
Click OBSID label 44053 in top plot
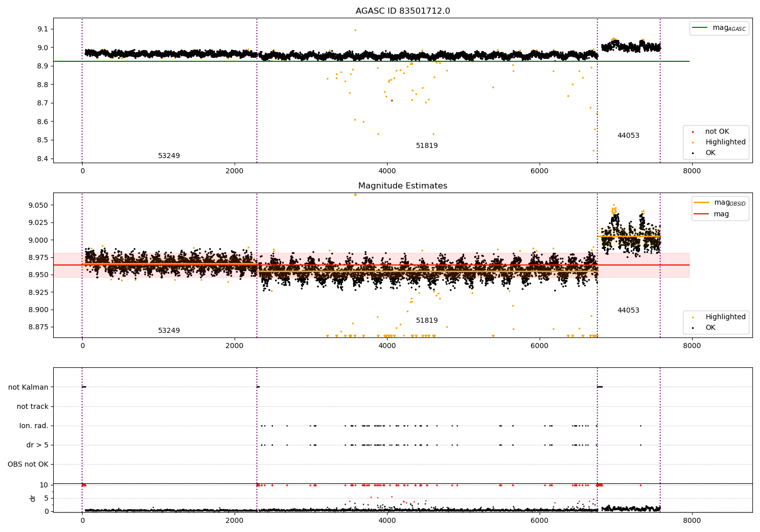point(628,136)
